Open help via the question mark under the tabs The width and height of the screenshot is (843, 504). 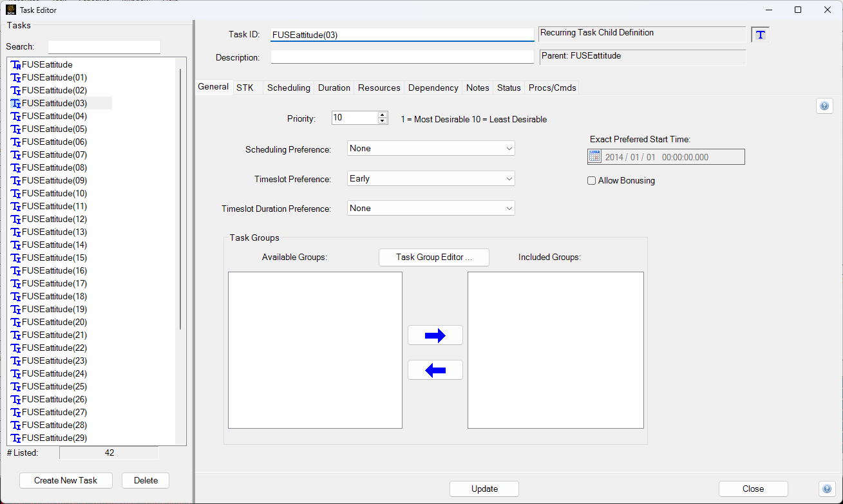[x=824, y=106]
